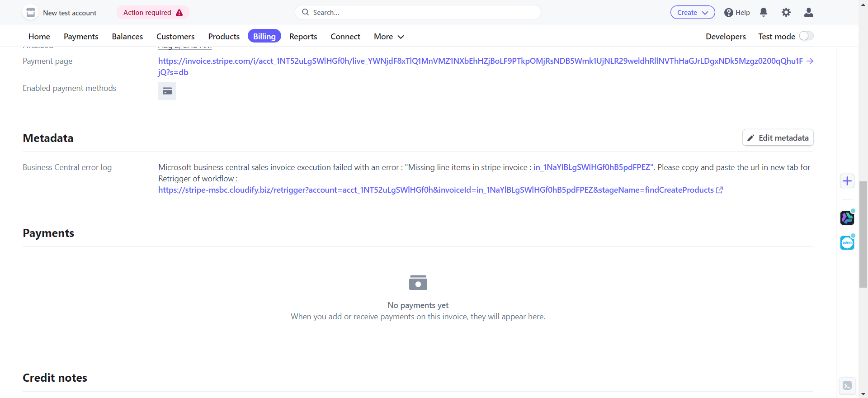Open the Xero app icon in the sidebar
This screenshot has height=398, width=868.
(x=847, y=243)
